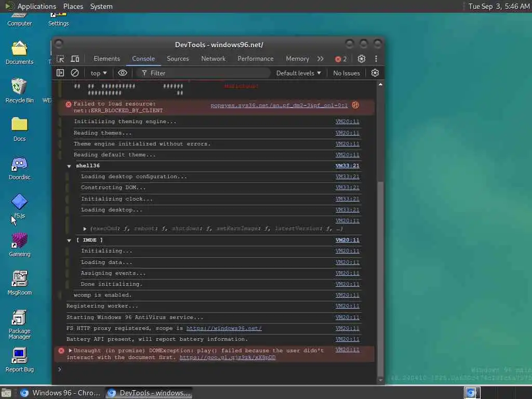This screenshot has width=532, height=399.
Task: Click the Applications menu logo icon
Action: pos(9,6)
